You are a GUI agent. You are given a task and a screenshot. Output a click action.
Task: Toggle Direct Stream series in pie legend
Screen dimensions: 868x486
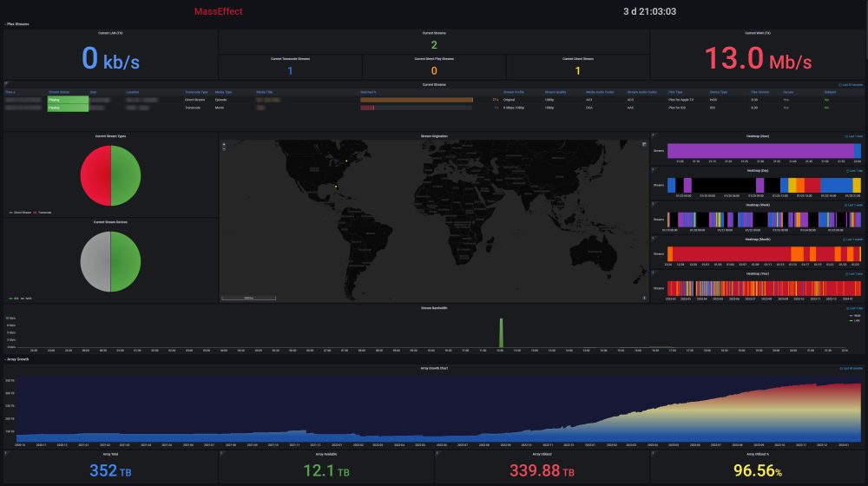pyautogui.click(x=20, y=213)
